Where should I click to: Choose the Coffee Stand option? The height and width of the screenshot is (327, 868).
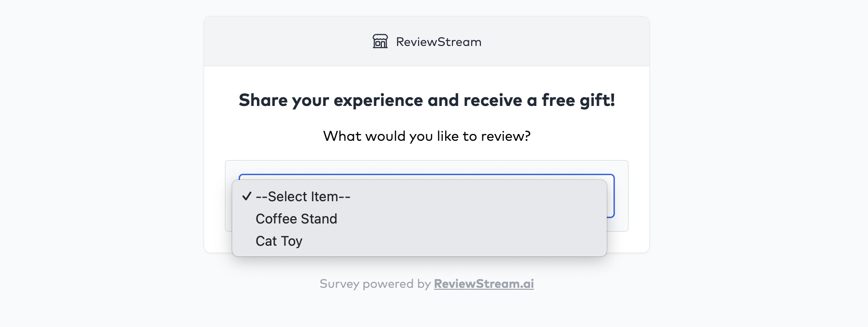point(296,219)
